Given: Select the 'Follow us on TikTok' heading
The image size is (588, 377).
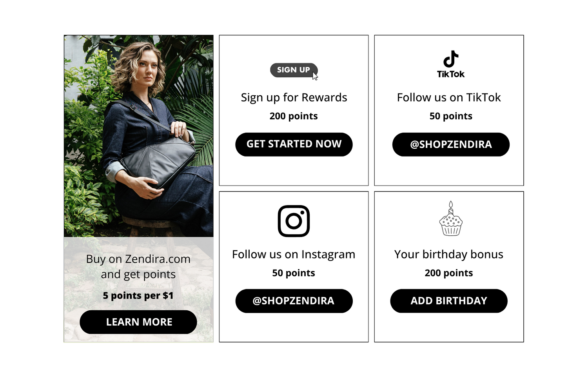Looking at the screenshot, I should 449,97.
